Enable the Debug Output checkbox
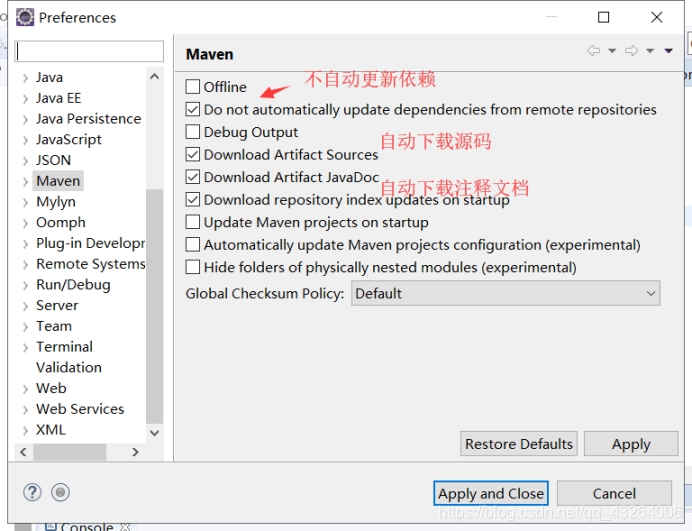Screen dimensions: 692x531 (193, 132)
